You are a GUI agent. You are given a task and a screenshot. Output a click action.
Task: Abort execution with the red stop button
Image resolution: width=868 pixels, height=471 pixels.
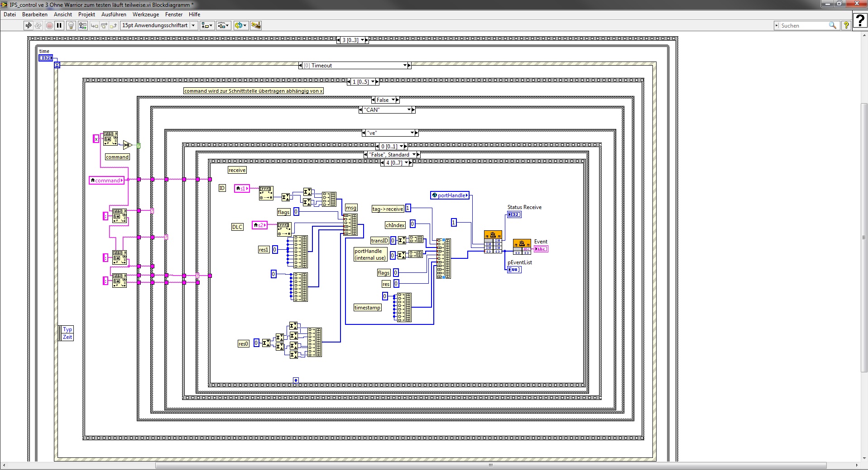[49, 25]
